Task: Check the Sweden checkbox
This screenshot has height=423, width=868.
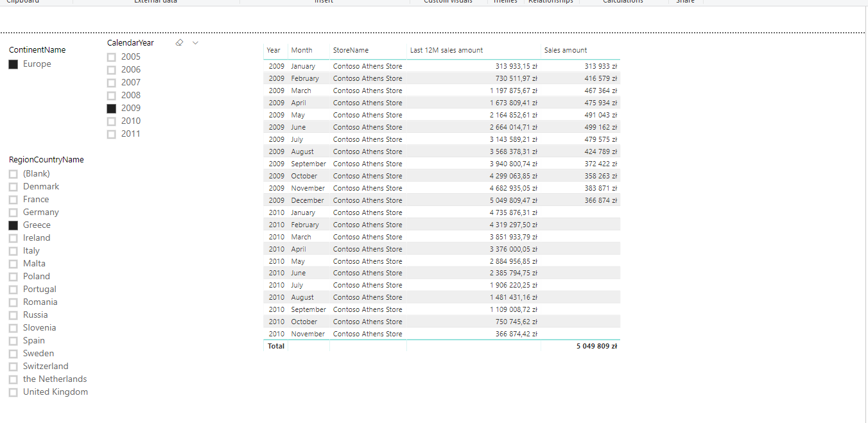Action: coord(13,354)
